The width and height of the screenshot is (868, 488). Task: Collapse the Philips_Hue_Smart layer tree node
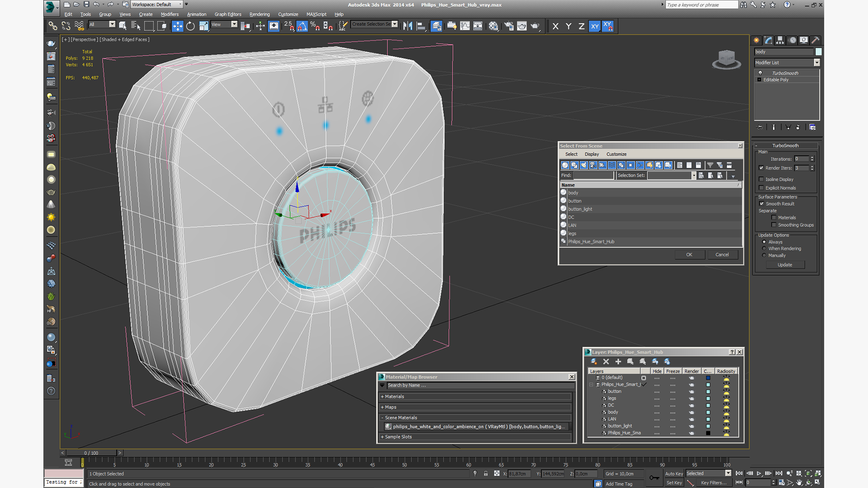tap(591, 385)
